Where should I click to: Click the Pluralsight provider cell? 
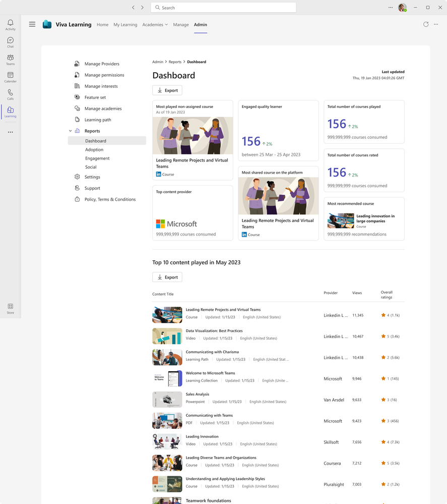point(334,484)
